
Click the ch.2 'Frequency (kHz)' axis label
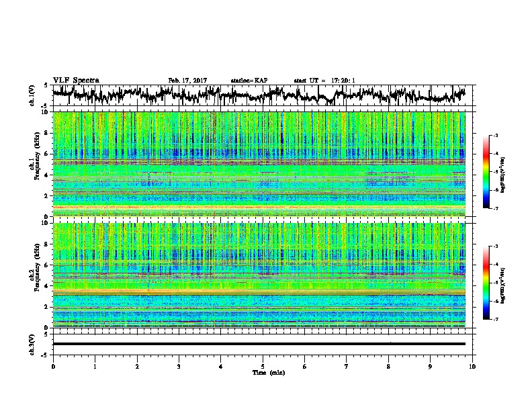click(x=37, y=267)
